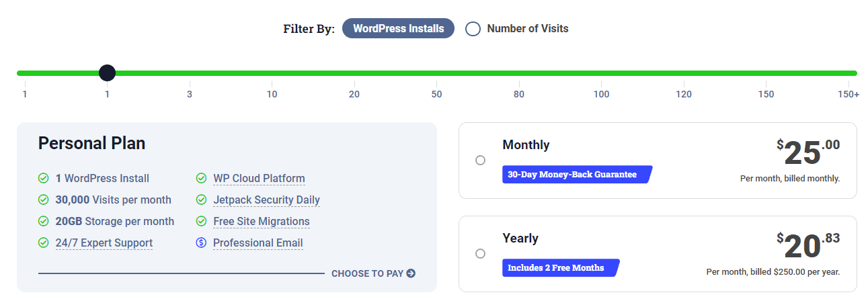Click the Professional Email link
Viewport: 868px width, 303px height.
coord(258,243)
